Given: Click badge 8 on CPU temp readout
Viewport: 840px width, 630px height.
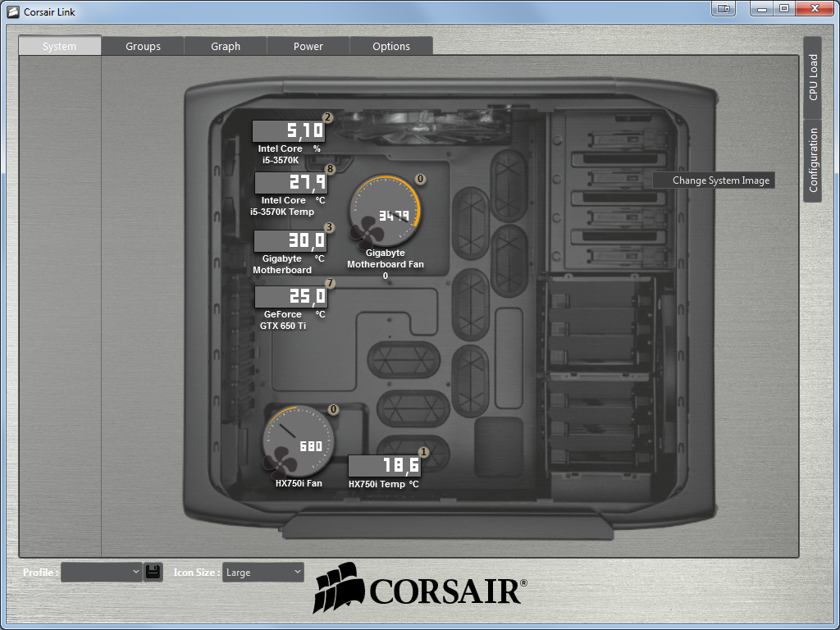Looking at the screenshot, I should pos(330,169).
